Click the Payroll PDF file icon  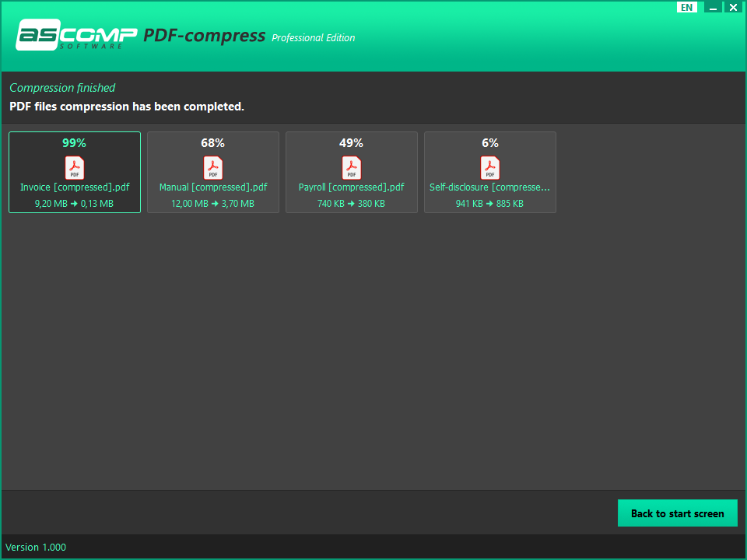tap(352, 167)
